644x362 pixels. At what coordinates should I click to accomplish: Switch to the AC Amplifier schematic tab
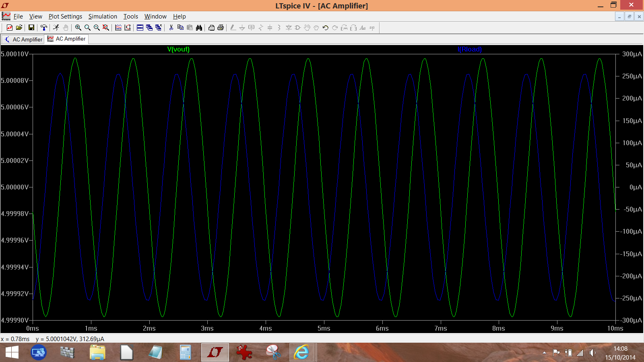[x=23, y=39]
